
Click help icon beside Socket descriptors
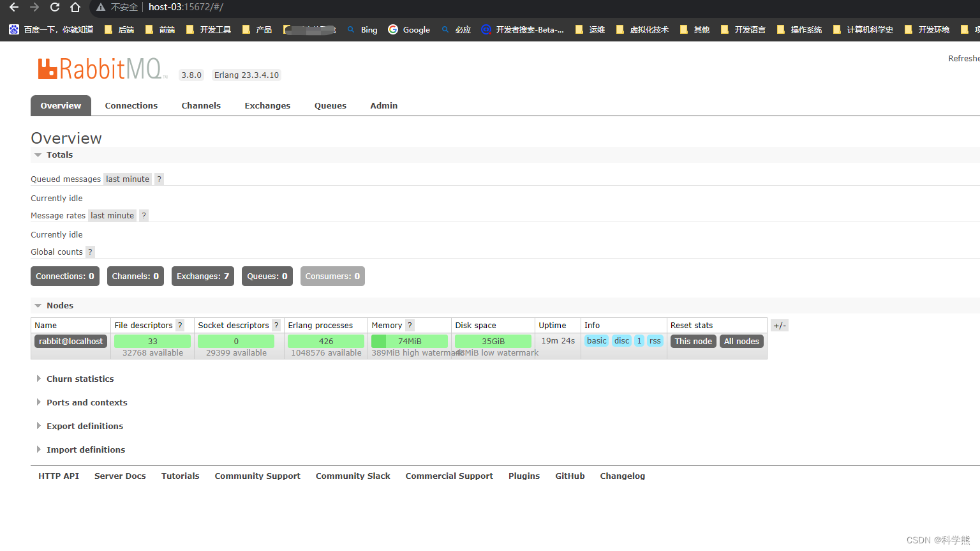pyautogui.click(x=276, y=325)
